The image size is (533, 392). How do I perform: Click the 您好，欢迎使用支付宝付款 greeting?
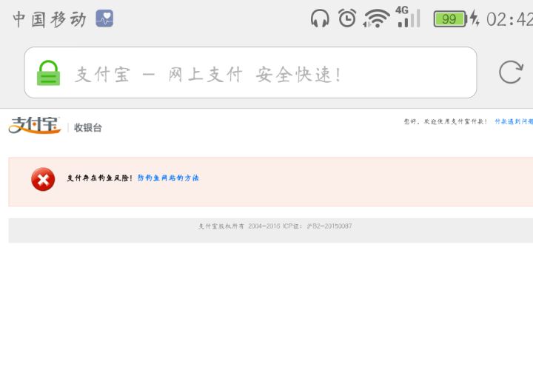point(446,121)
